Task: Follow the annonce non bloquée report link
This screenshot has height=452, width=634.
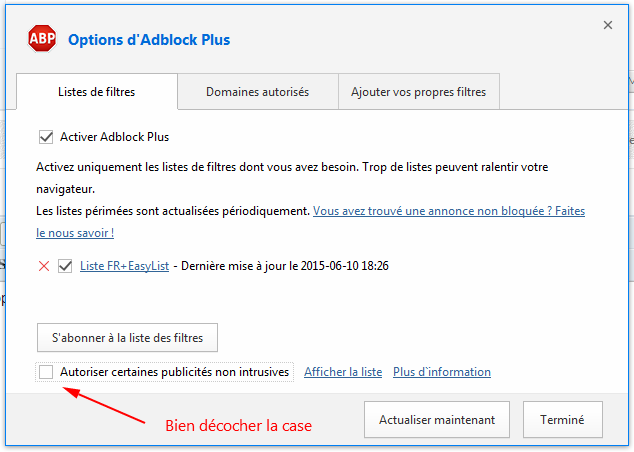Action: [x=449, y=211]
